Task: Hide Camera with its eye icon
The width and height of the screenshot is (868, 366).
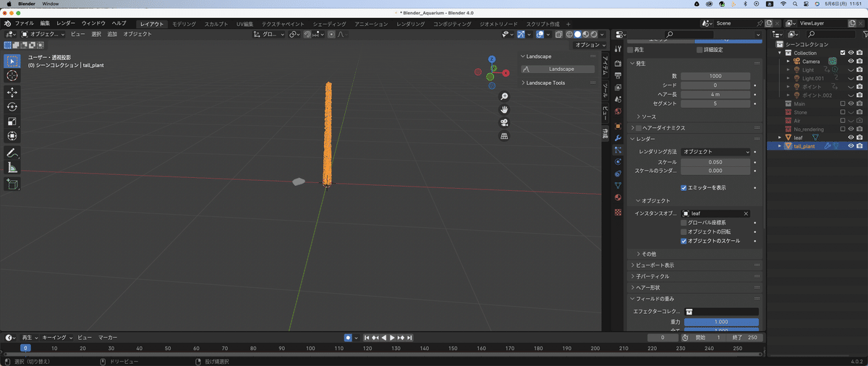Action: click(x=851, y=61)
